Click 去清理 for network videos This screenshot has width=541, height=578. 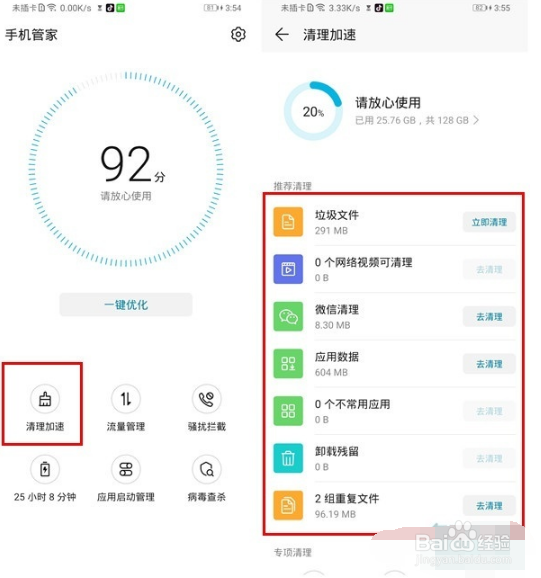click(489, 269)
